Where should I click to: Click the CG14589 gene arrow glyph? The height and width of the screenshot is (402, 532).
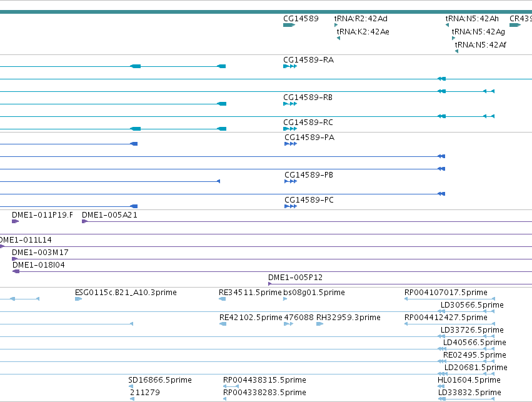289,25
